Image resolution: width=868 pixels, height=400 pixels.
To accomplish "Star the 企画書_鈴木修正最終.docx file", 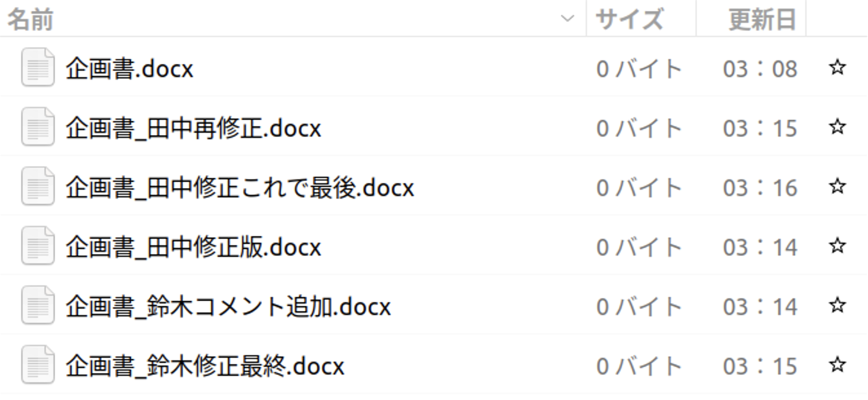I will point(838,366).
